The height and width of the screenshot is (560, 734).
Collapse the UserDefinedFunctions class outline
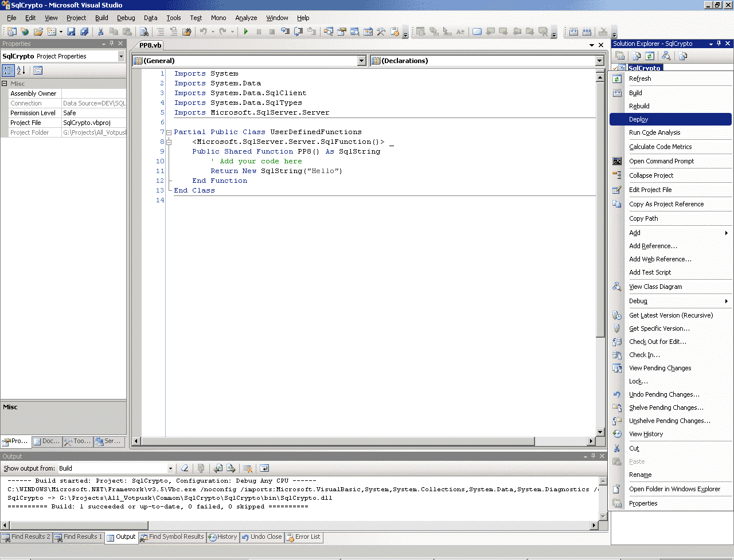(169, 132)
